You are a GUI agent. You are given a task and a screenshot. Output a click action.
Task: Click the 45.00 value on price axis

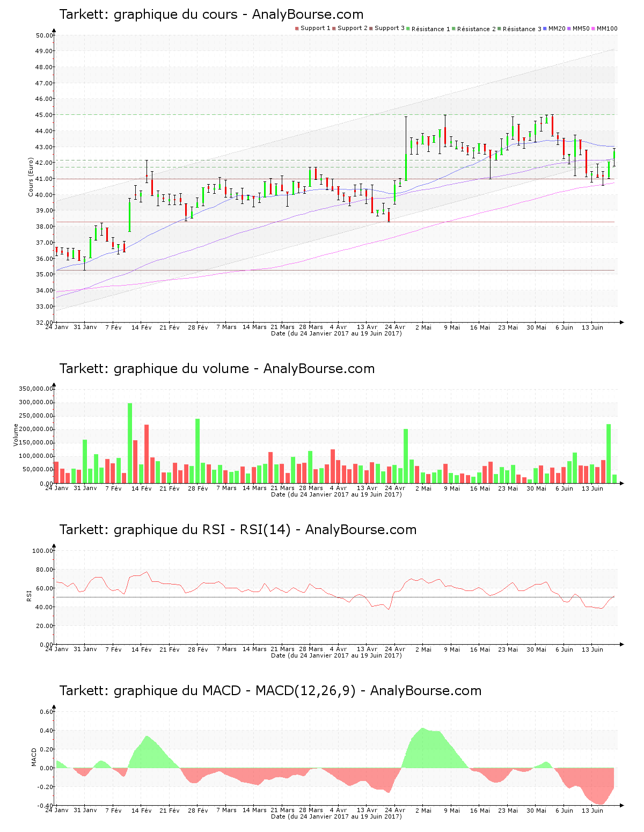tap(44, 115)
